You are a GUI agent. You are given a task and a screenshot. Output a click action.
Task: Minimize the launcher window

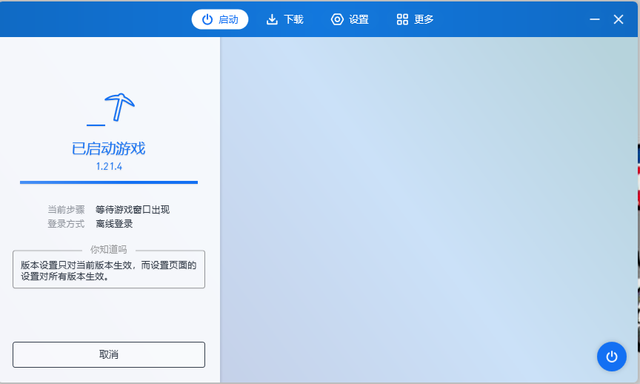[595, 19]
